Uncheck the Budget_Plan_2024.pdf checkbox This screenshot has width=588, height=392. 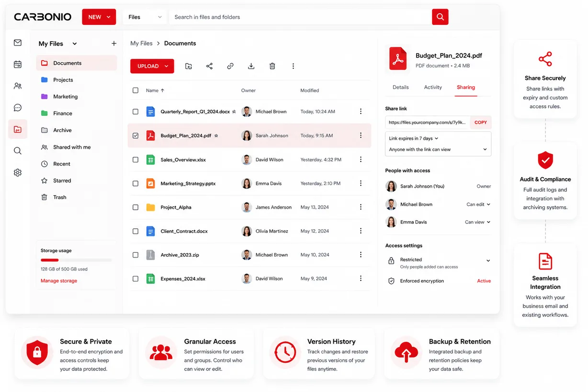tap(136, 135)
